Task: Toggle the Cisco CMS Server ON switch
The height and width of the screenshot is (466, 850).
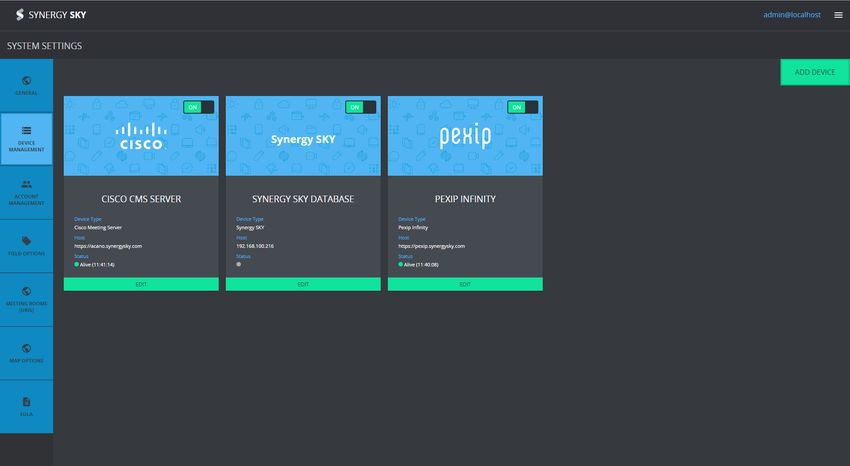Action: coord(198,107)
